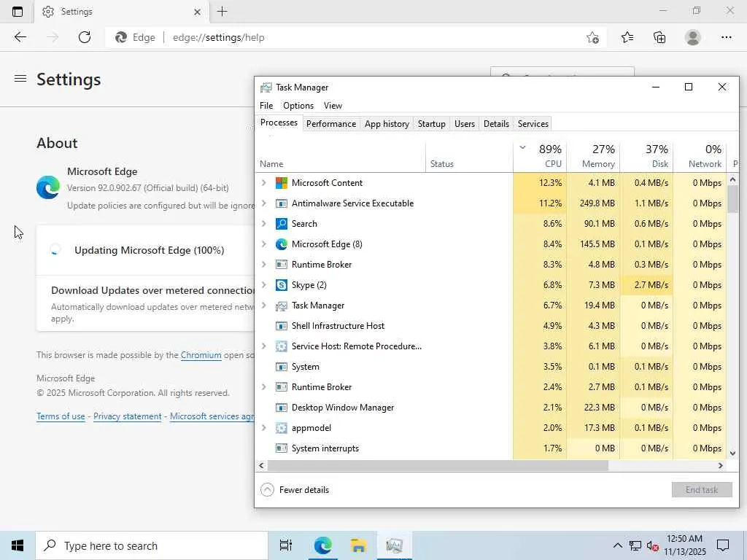Open File Explorer from the taskbar

[358, 545]
